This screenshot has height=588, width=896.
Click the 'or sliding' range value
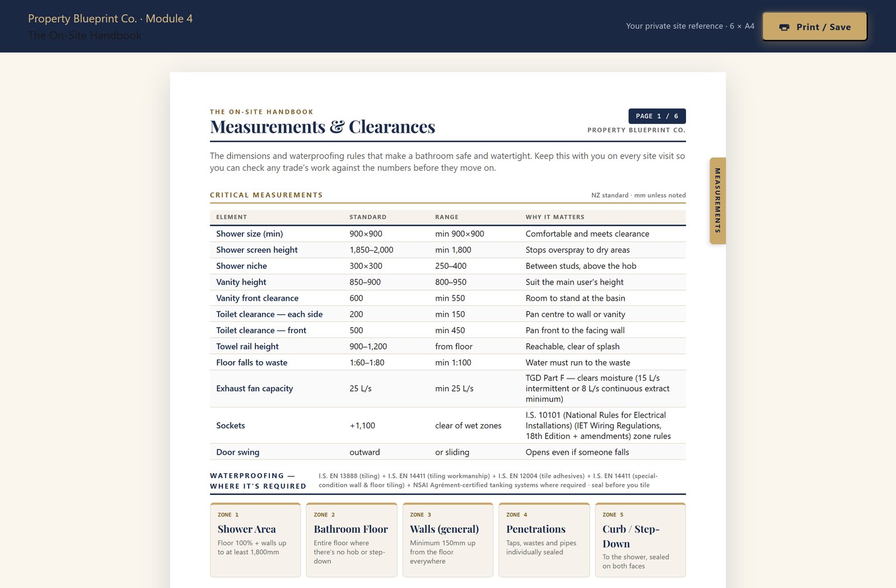[x=452, y=452]
